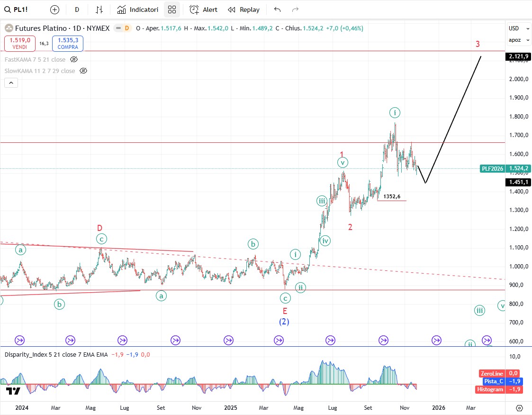Click the redo arrow icon

[x=296, y=9]
